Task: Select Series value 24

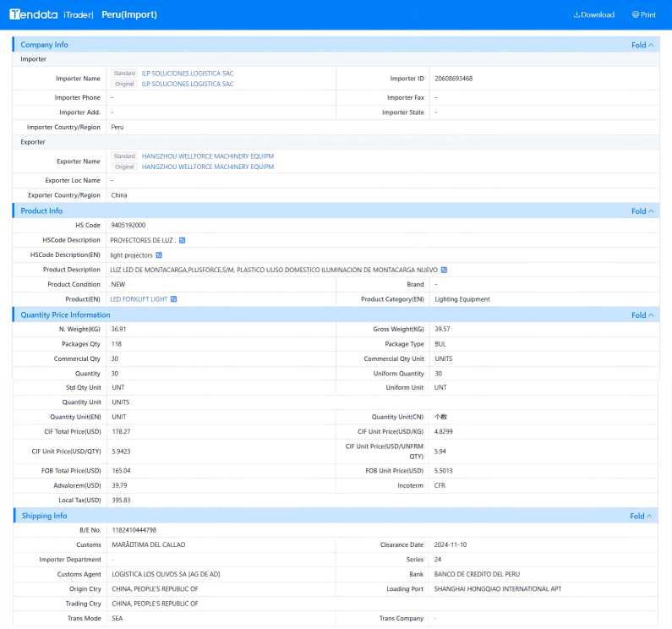Action: (x=438, y=560)
